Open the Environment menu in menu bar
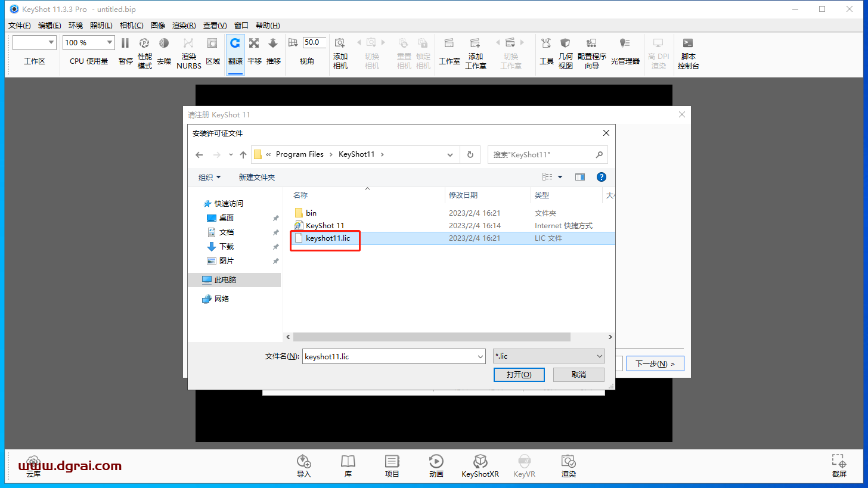 point(76,26)
